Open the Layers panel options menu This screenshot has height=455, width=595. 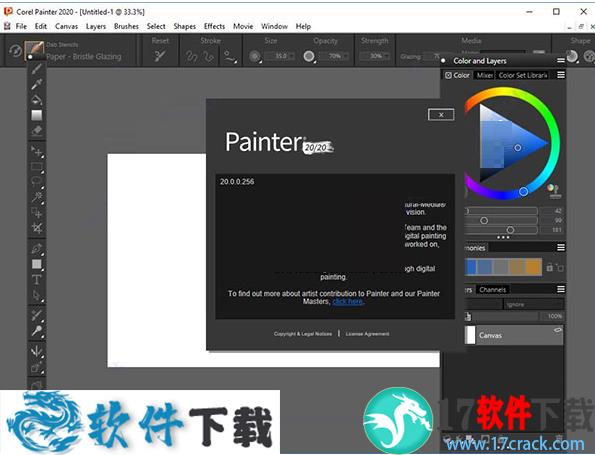561,289
